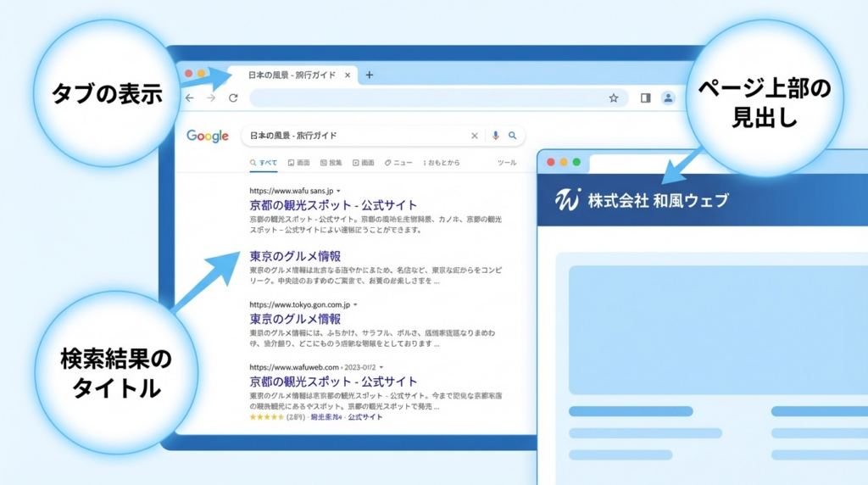Start voice search with the microphone icon
Screen dimensions: 868x485
(x=495, y=136)
